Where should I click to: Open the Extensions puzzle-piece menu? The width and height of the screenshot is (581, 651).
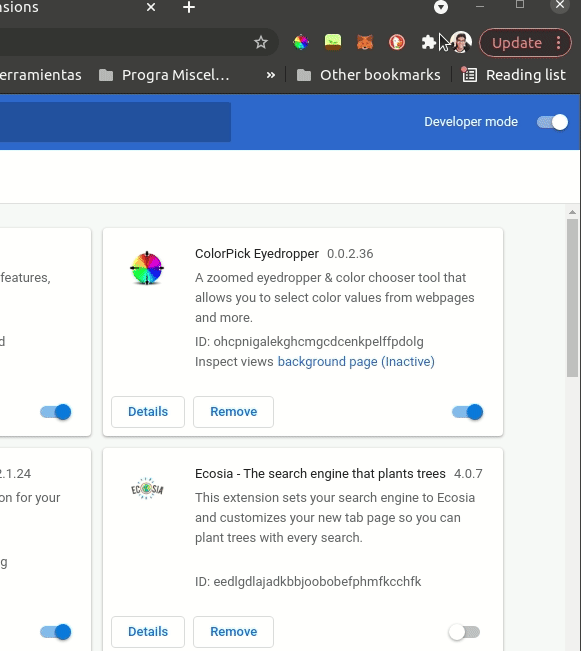(x=429, y=42)
